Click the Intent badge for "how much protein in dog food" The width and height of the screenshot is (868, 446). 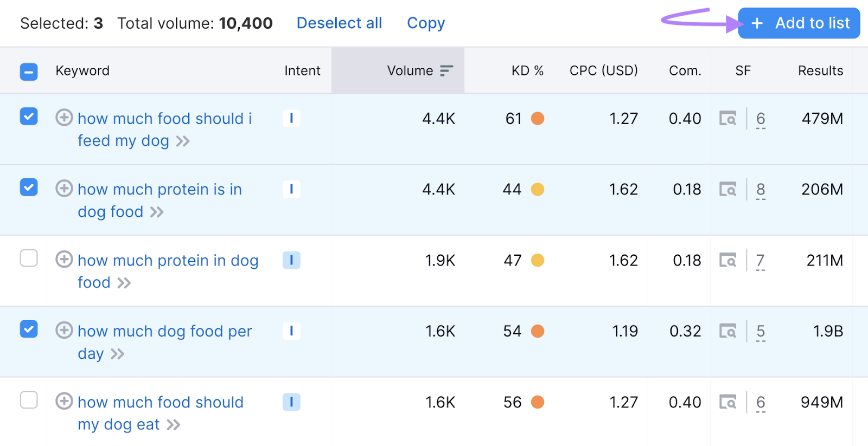pyautogui.click(x=292, y=260)
